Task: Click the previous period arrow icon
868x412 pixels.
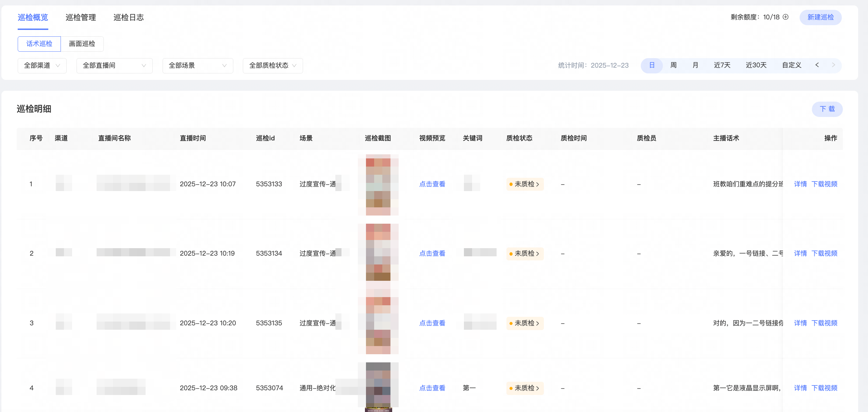Action: coord(817,65)
